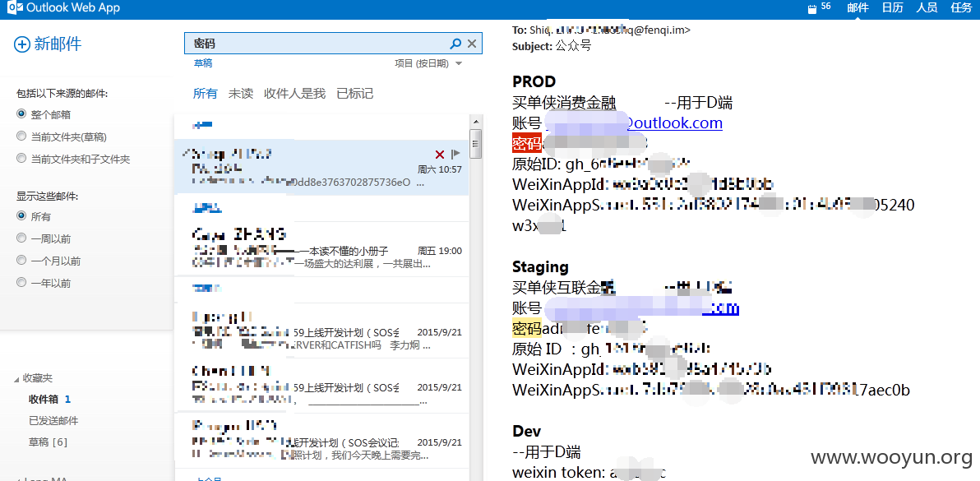The width and height of the screenshot is (980, 481).
Task: Click the red highlighted 密码 under PROD
Action: tap(526, 144)
